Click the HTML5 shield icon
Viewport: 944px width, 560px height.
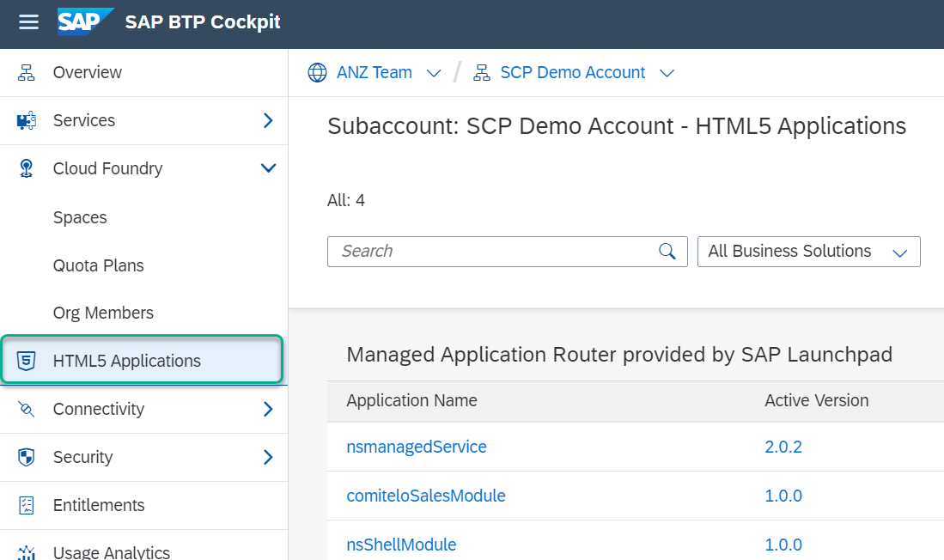pyautogui.click(x=26, y=361)
